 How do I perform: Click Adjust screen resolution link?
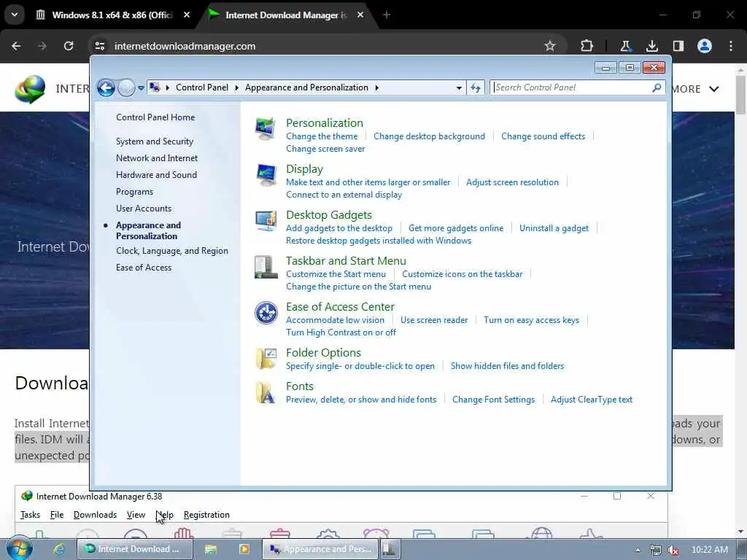pyautogui.click(x=512, y=182)
